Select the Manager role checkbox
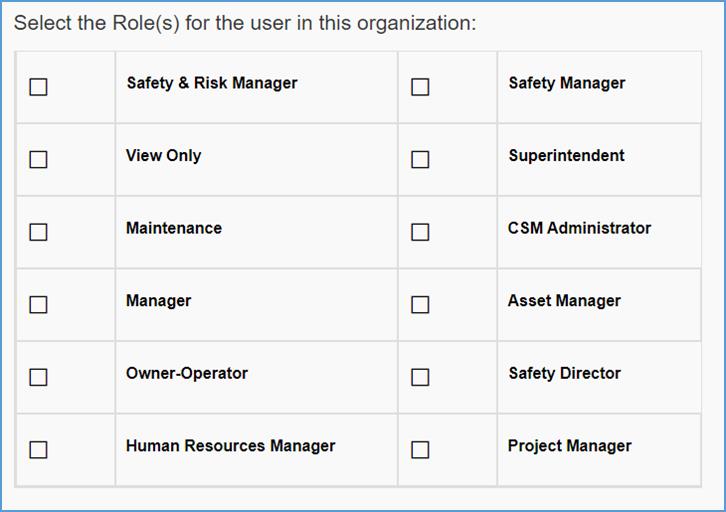The height and width of the screenshot is (512, 726). (38, 304)
